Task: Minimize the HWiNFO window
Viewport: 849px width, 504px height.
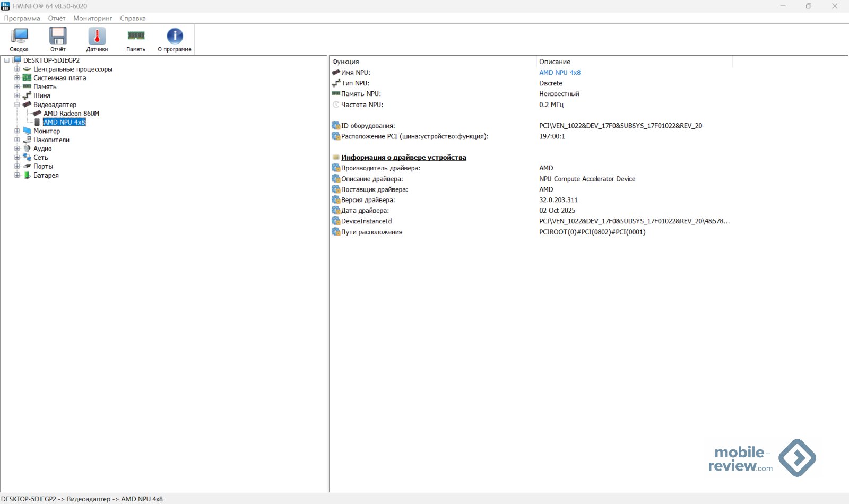Action: tap(783, 6)
